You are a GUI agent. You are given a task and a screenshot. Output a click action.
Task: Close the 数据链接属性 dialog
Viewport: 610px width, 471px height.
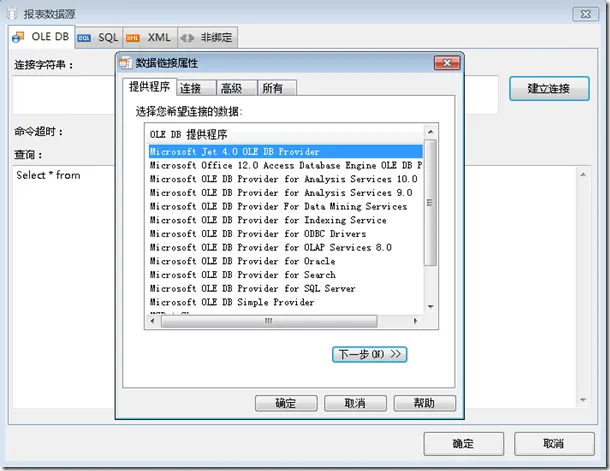pos(447,63)
